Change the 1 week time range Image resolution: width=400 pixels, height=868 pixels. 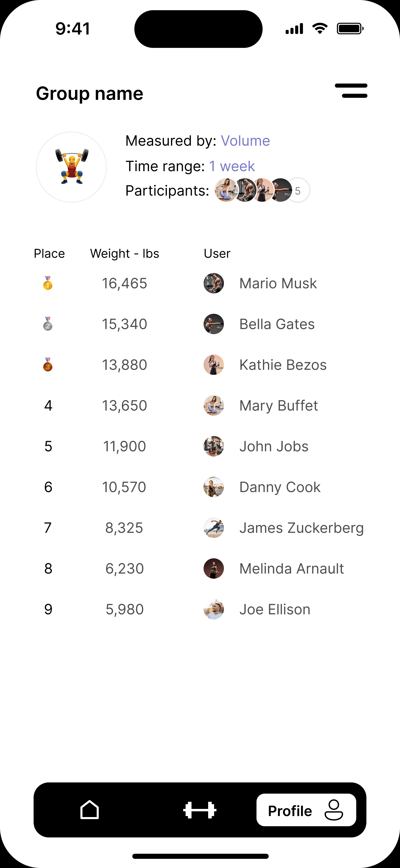click(232, 166)
